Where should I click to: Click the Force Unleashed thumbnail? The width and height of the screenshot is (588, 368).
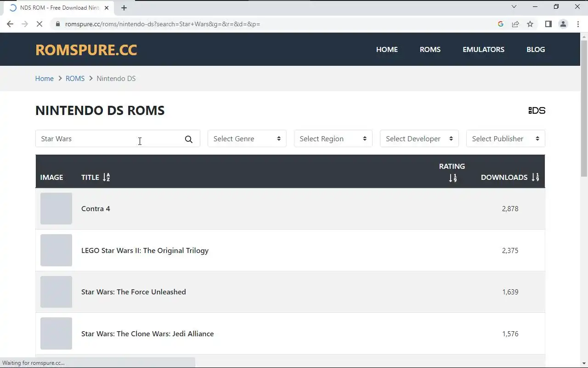(x=56, y=292)
